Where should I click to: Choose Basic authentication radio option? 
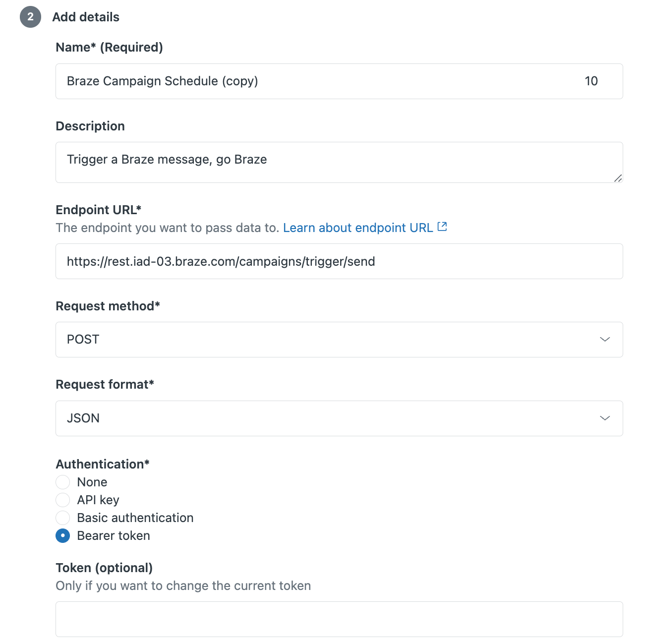(63, 518)
